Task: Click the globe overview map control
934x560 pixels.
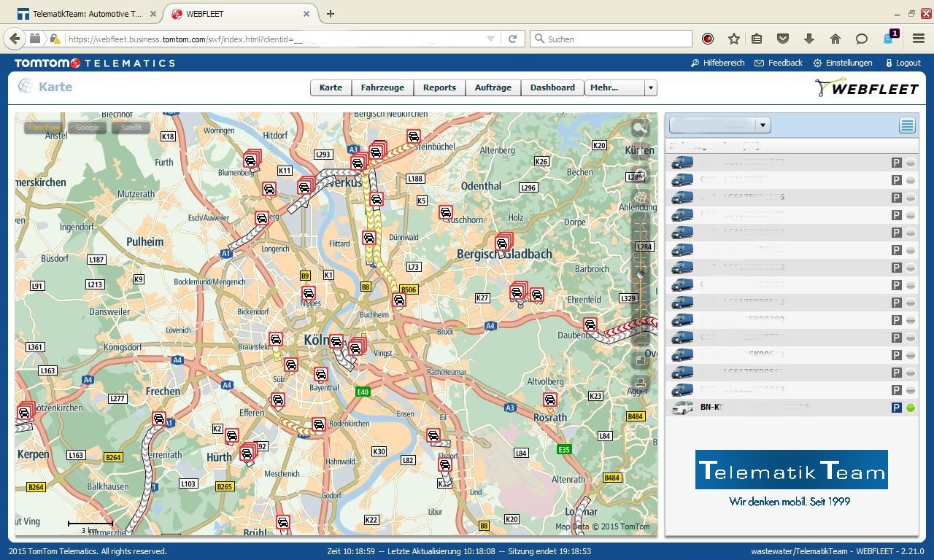Action: (x=641, y=198)
